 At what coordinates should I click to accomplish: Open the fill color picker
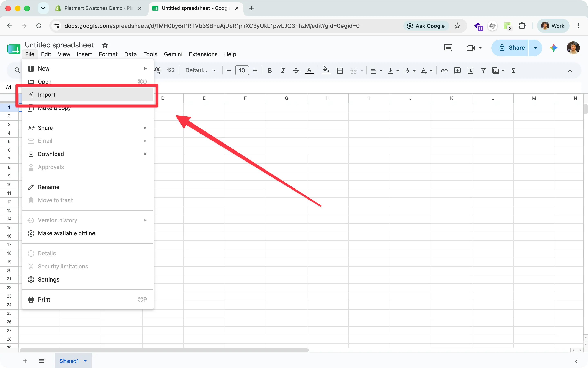(x=326, y=71)
